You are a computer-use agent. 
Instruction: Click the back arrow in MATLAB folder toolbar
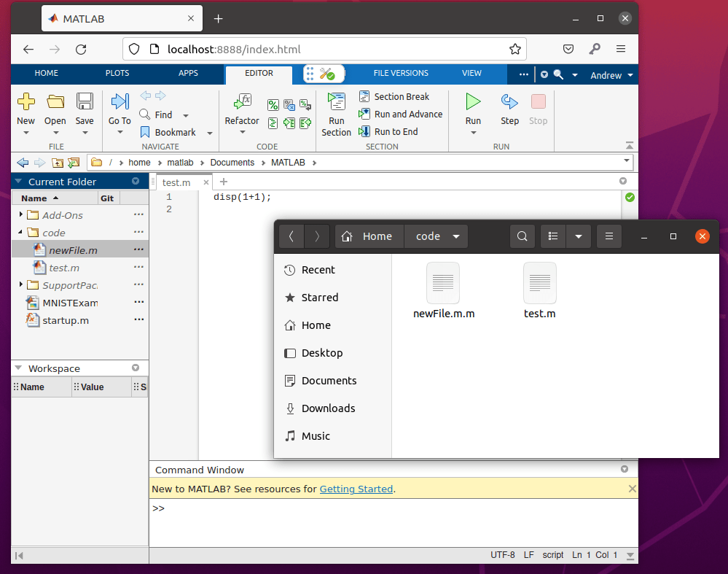pos(23,163)
